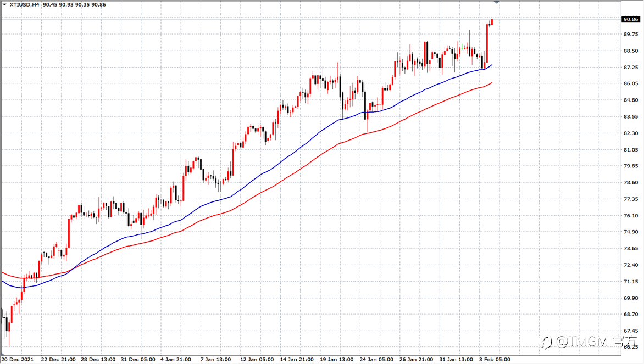644x364 pixels.
Task: Click the 22 Dec 21:00 time label
Action: click(58, 360)
